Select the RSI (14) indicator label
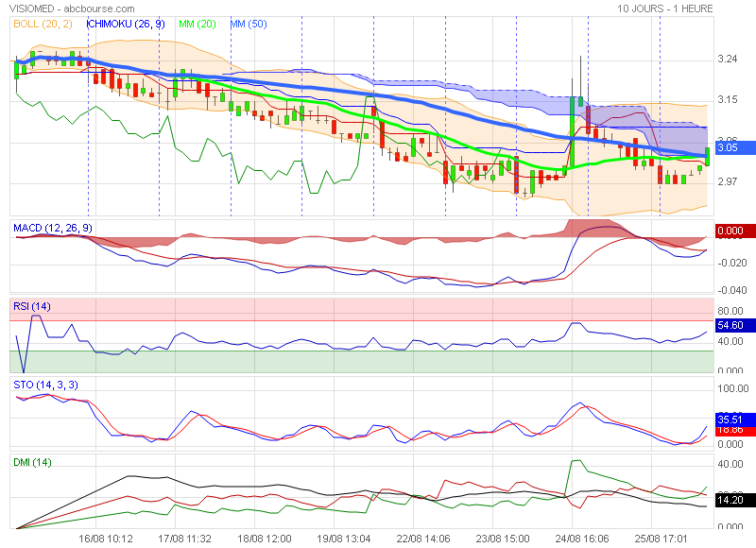Screen dimensions: 756x548 tap(32, 306)
